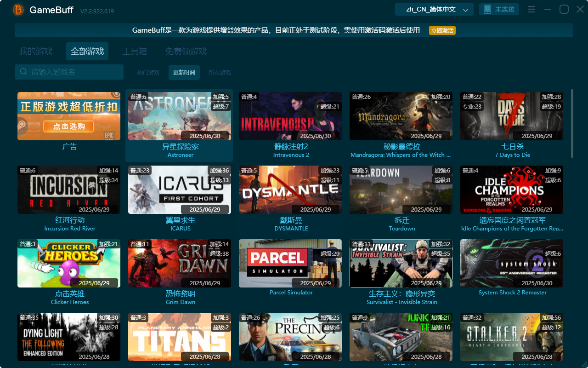Viewport: 588px width, 368px height.
Task: Click the 秘影曼德拉 game title
Action: tap(402, 147)
